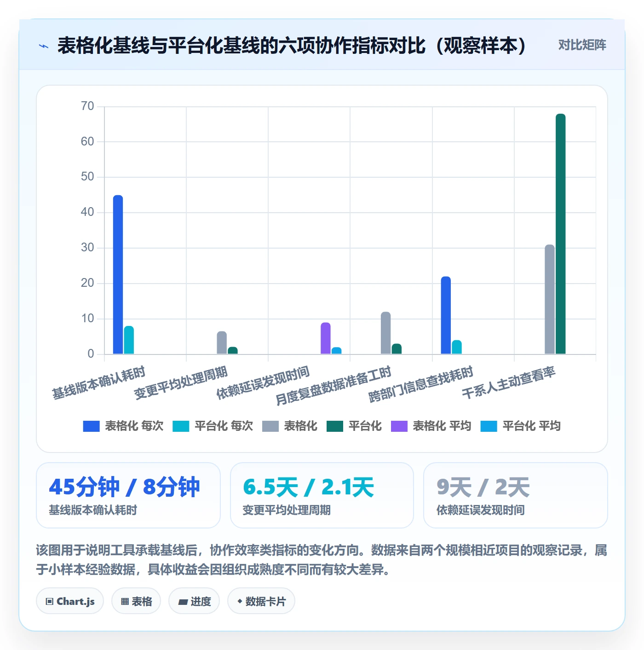Open the 9天 / 2天 stat card
The image size is (644, 650).
[516, 495]
